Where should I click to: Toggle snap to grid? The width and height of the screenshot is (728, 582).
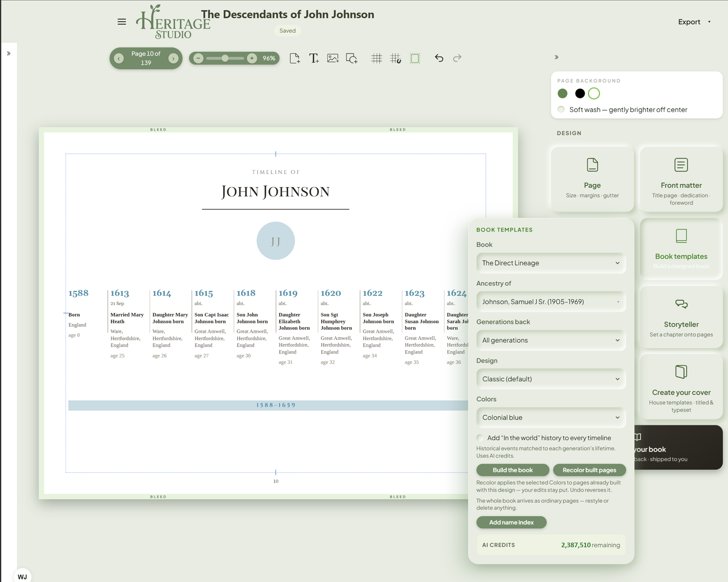396,58
